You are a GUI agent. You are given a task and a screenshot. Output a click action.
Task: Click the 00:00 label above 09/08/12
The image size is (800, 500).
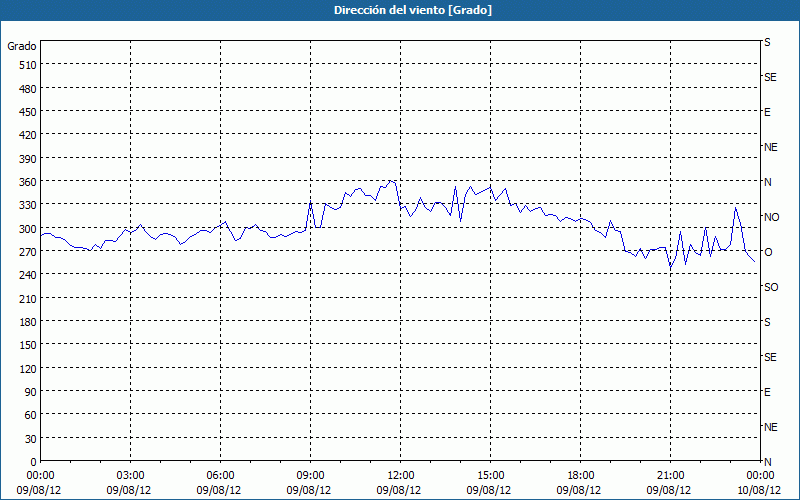(x=40, y=476)
